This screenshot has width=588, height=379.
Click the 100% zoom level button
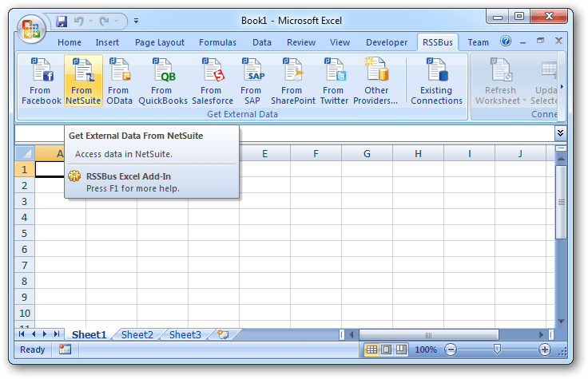(426, 349)
